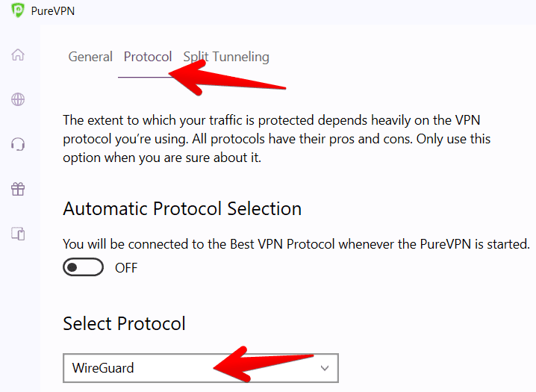Click the Best VPN Protocol description line
The height and width of the screenshot is (392, 536).
click(296, 244)
